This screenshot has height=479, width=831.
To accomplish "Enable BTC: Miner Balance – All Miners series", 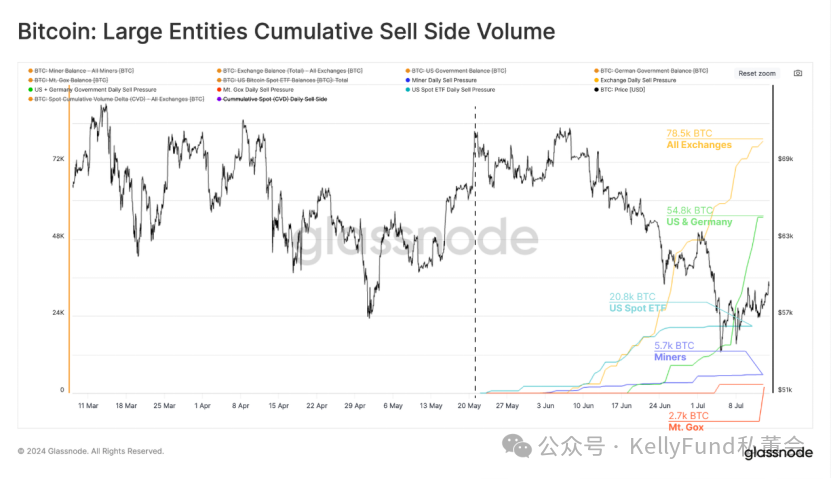I will [81, 70].
